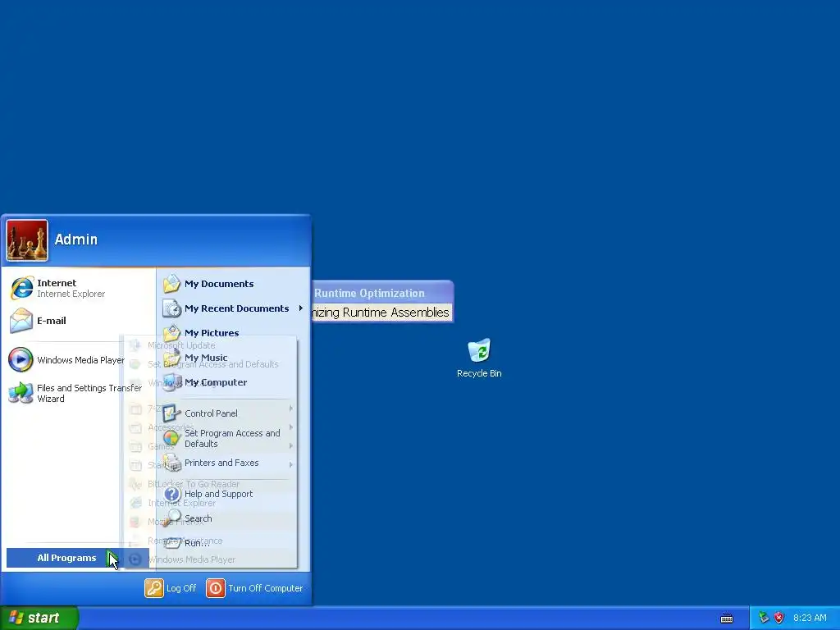This screenshot has width=840, height=630.
Task: Click the Start button
Action: pos(39,618)
